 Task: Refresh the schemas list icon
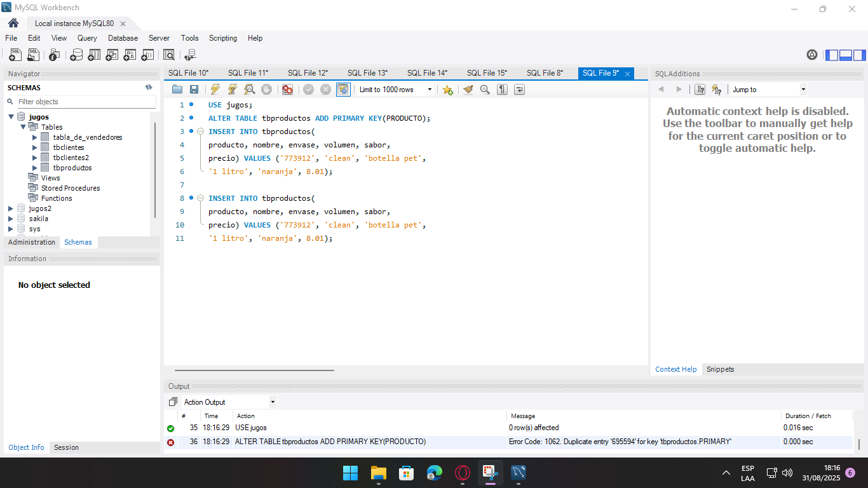[x=149, y=88]
